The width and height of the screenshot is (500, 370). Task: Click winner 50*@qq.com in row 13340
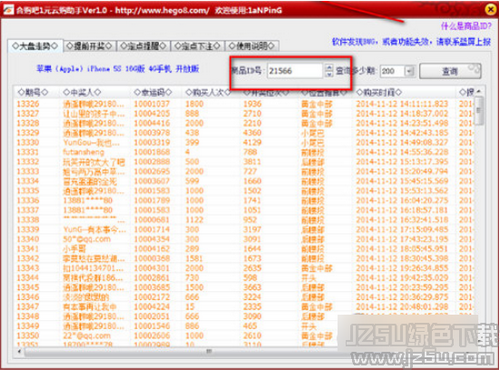87,239
